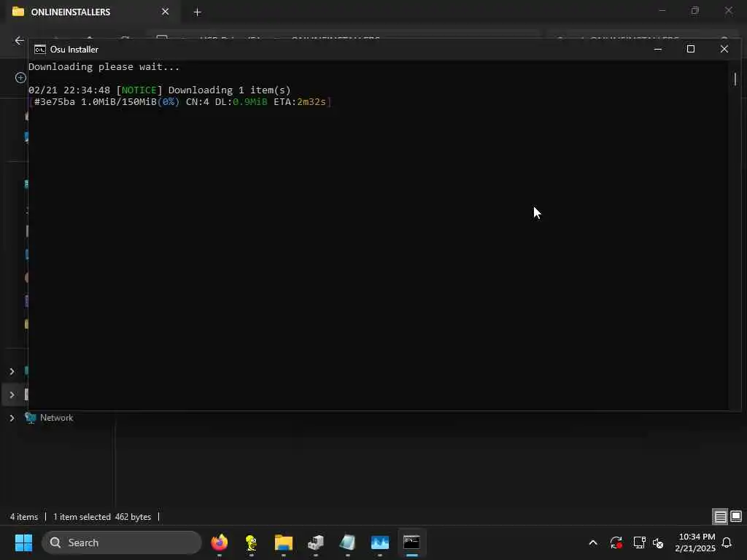Click the 'Downloading please wait...' line
The image size is (747, 560).
click(104, 66)
